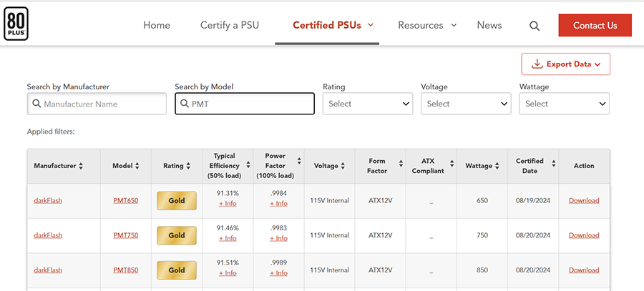644x291 pixels.
Task: Expand the Resources menu
Action: [x=427, y=26]
